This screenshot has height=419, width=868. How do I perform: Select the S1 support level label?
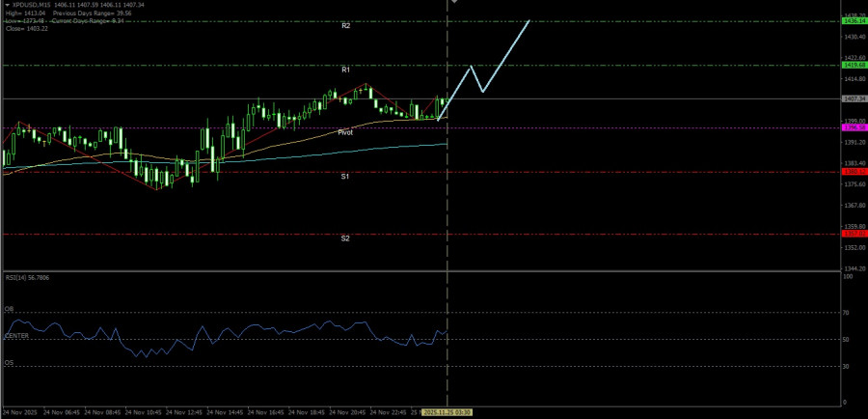(x=345, y=177)
